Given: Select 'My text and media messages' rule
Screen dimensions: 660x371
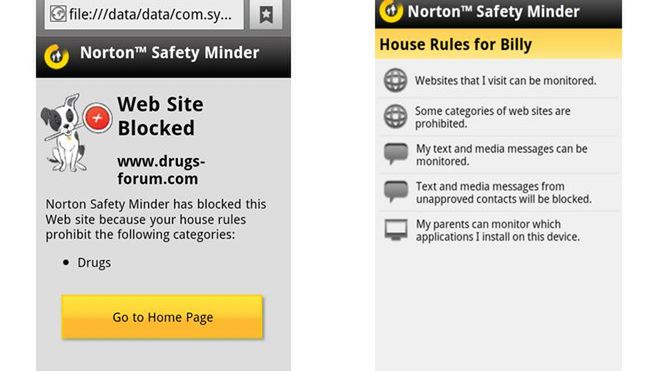Looking at the screenshot, I should point(498,155).
